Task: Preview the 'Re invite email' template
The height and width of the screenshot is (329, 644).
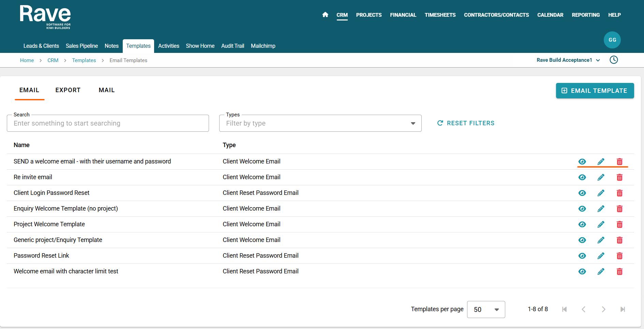Action: point(582,177)
